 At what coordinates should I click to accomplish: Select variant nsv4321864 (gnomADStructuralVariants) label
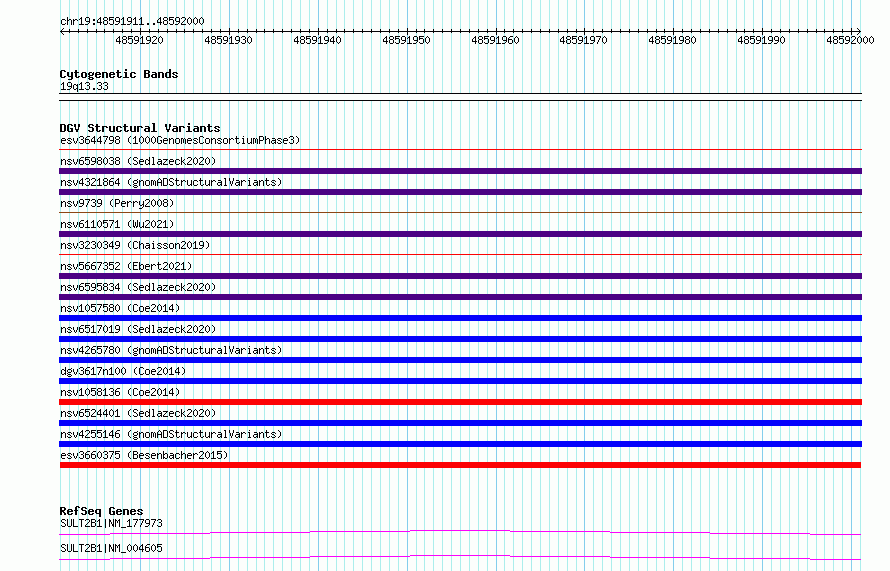tap(171, 182)
